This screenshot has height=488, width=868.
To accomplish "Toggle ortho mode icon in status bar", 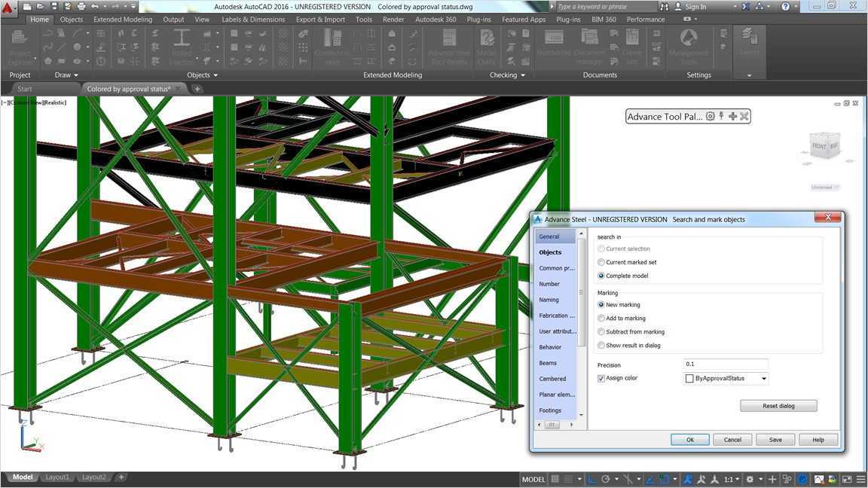I will click(591, 479).
